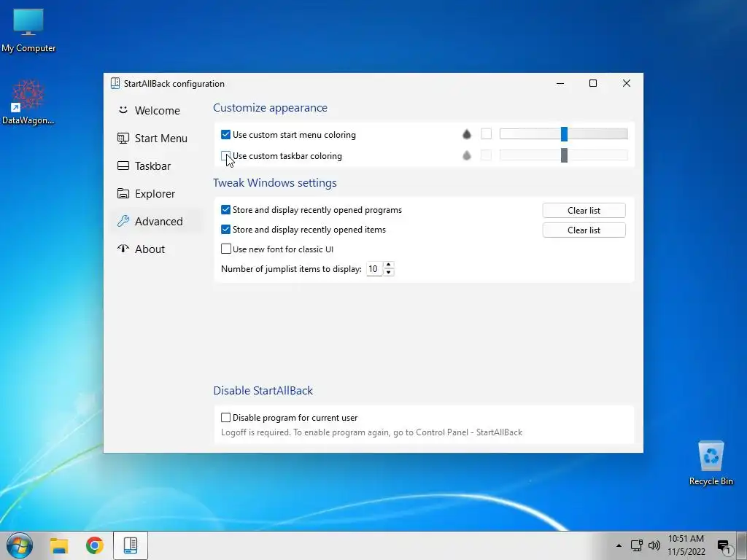Open the notification center icon
Image resolution: width=747 pixels, height=560 pixels.
pyautogui.click(x=724, y=547)
